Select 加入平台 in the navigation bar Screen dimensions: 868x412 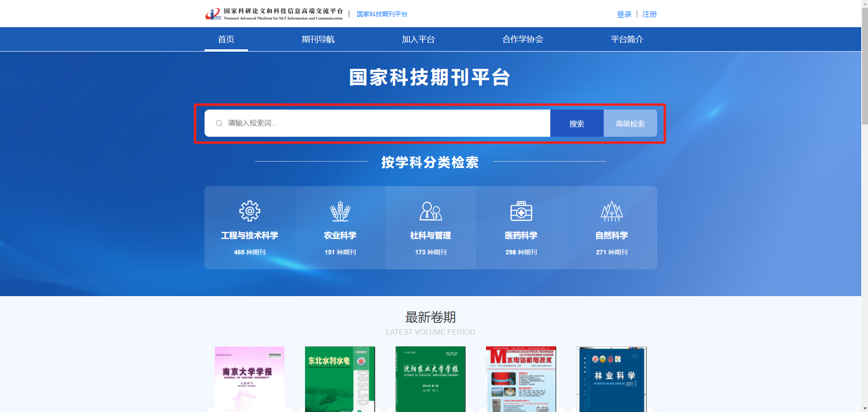[418, 39]
